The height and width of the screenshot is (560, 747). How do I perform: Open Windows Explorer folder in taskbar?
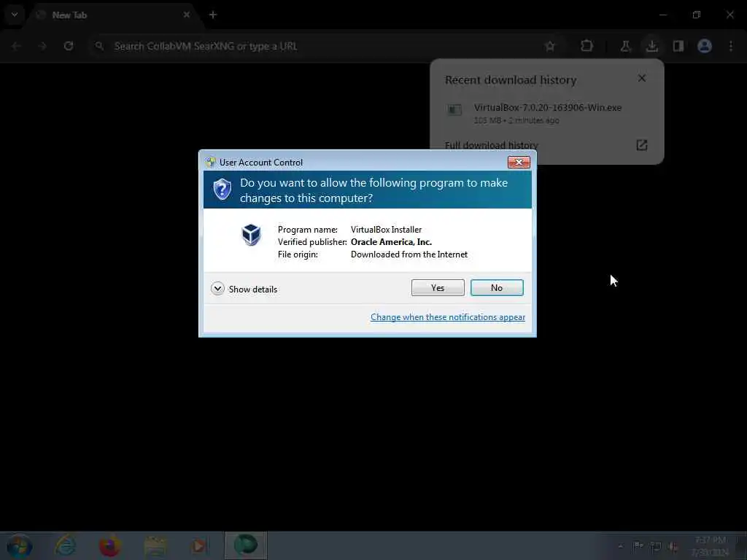point(155,545)
